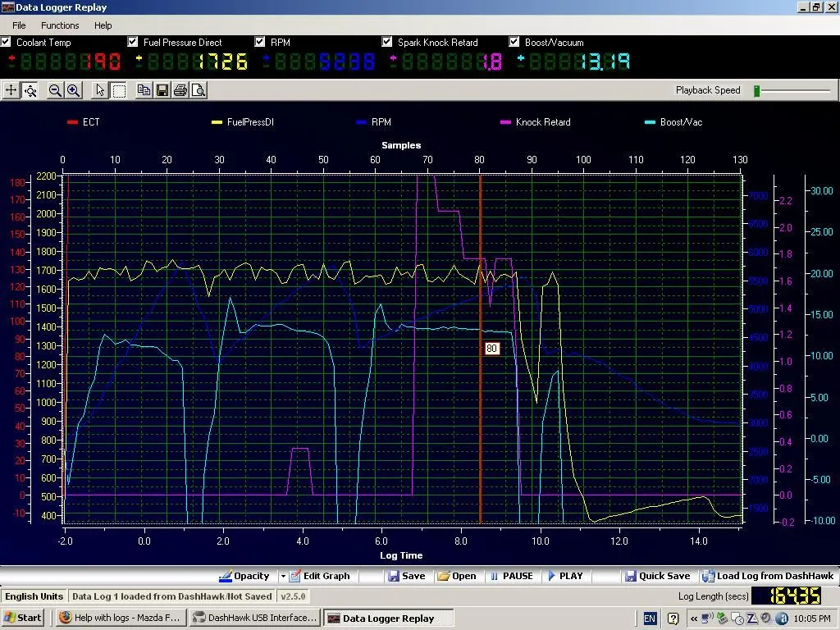Click the EN language bar indicator
This screenshot has height=630, width=840.
tap(650, 619)
